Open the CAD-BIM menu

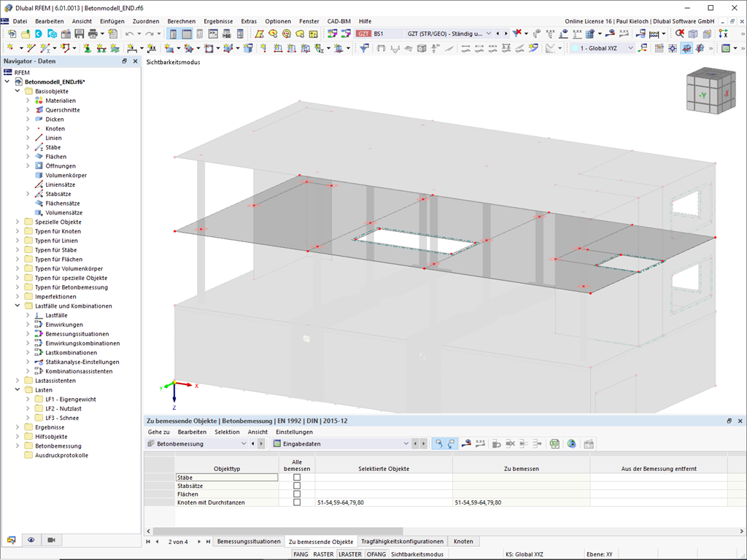point(338,21)
